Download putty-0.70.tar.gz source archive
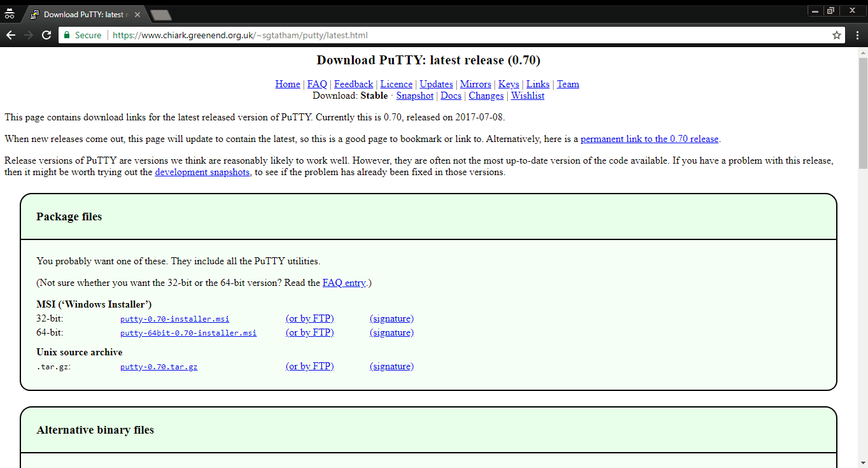The width and height of the screenshot is (868, 468). [158, 367]
